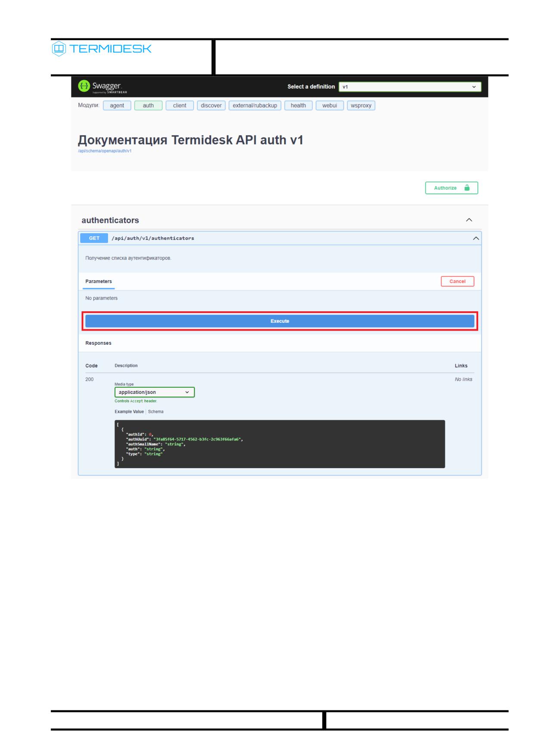Select the Parameters tab

99,281
